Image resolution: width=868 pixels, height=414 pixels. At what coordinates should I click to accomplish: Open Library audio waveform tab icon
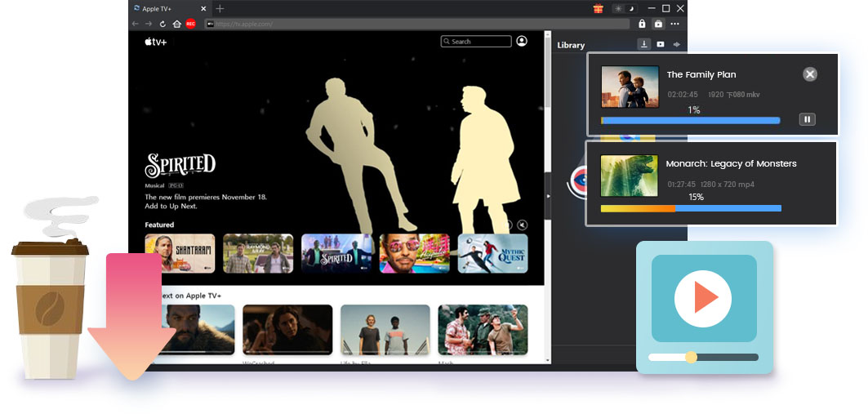(676, 44)
